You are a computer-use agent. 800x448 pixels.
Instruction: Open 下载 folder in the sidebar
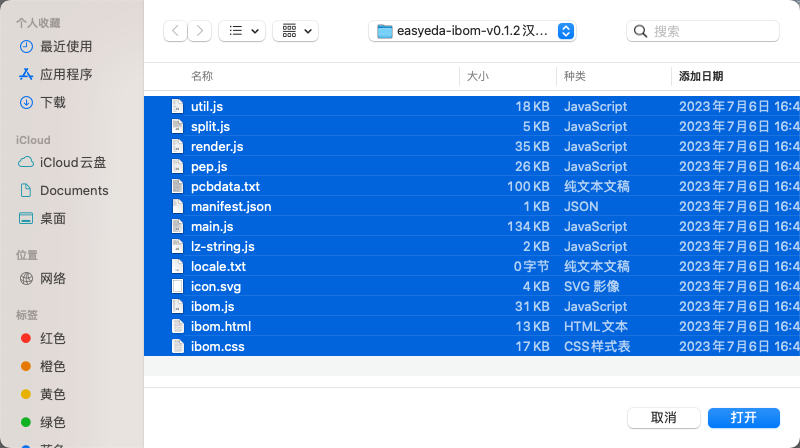coord(42,103)
